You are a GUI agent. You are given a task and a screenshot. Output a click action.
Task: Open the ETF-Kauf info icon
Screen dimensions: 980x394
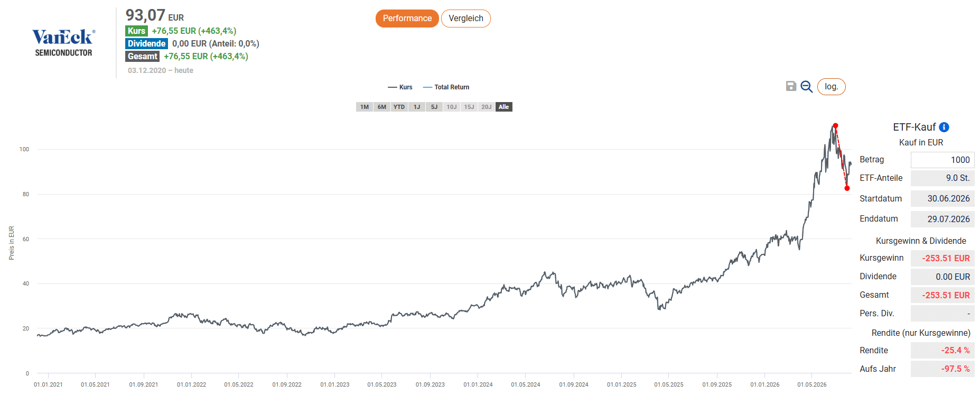point(944,127)
